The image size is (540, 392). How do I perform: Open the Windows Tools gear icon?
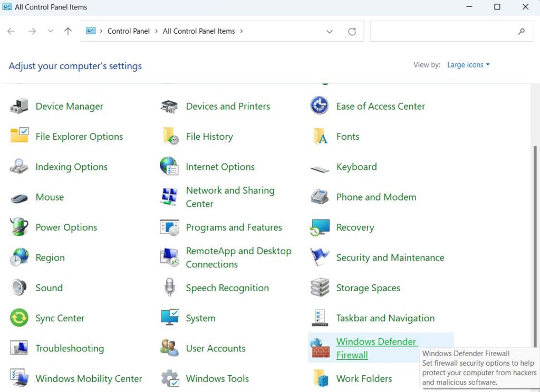[170, 378]
